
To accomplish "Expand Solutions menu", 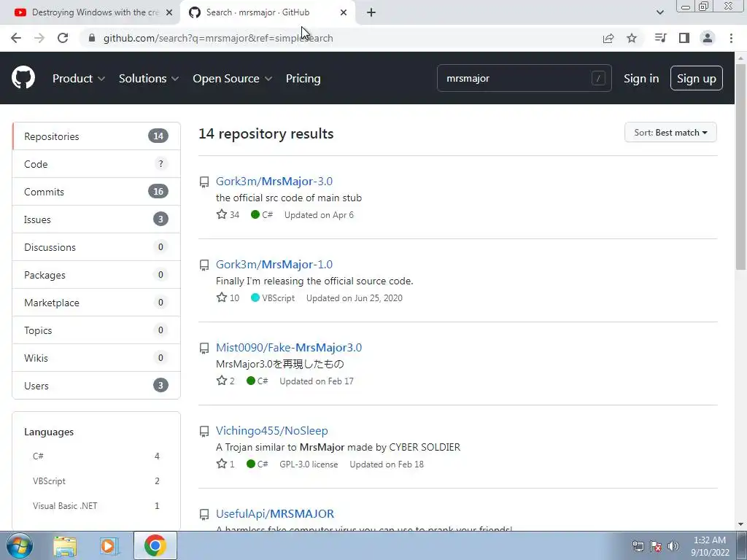I will pyautogui.click(x=149, y=79).
